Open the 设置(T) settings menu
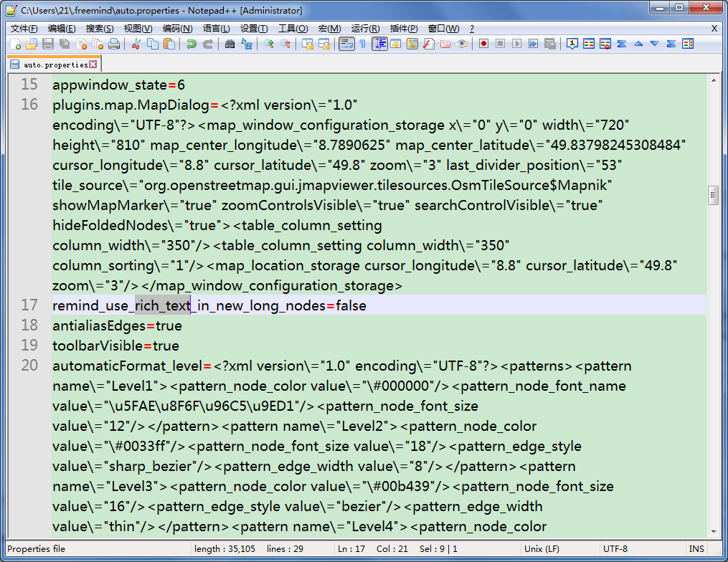This screenshot has width=728, height=562. 254,29
